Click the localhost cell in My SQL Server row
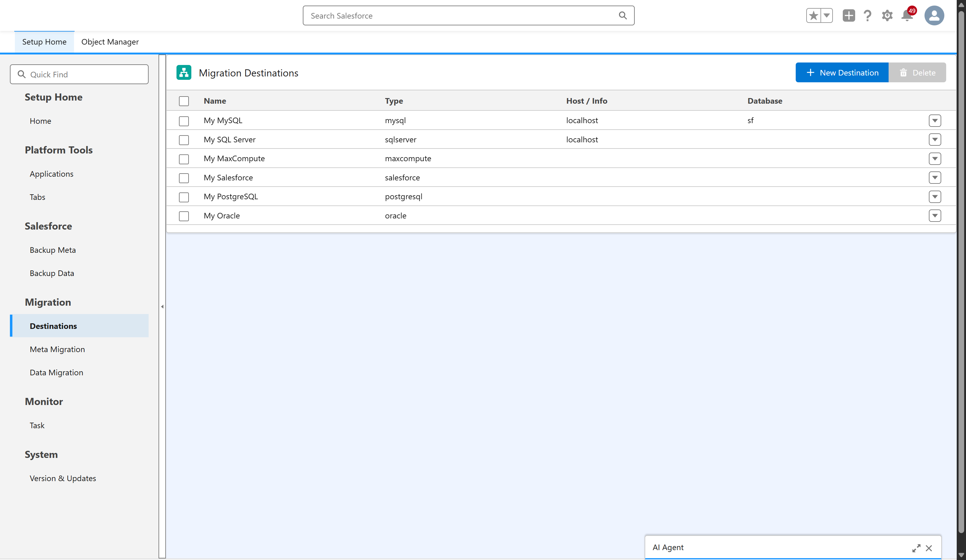This screenshot has height=560, width=966. pos(582,140)
